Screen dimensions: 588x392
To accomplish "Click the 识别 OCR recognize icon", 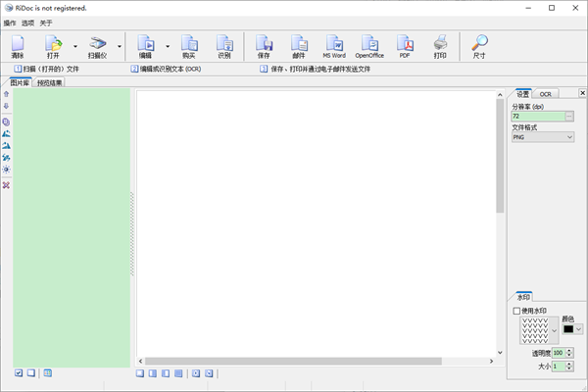I will click(224, 45).
